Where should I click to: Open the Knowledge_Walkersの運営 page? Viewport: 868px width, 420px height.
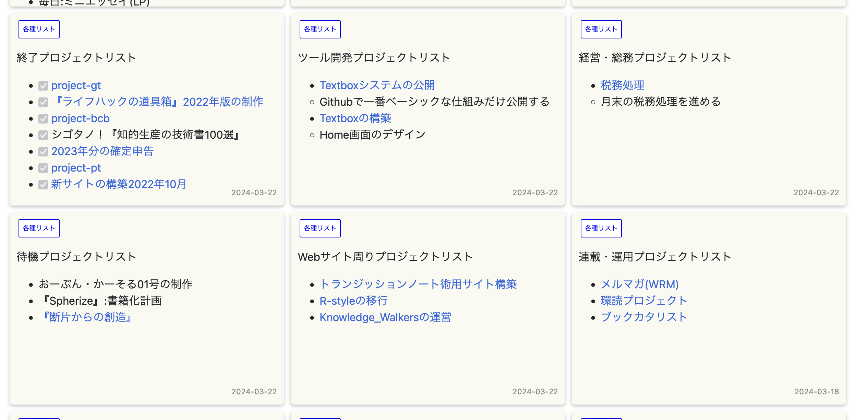(385, 317)
